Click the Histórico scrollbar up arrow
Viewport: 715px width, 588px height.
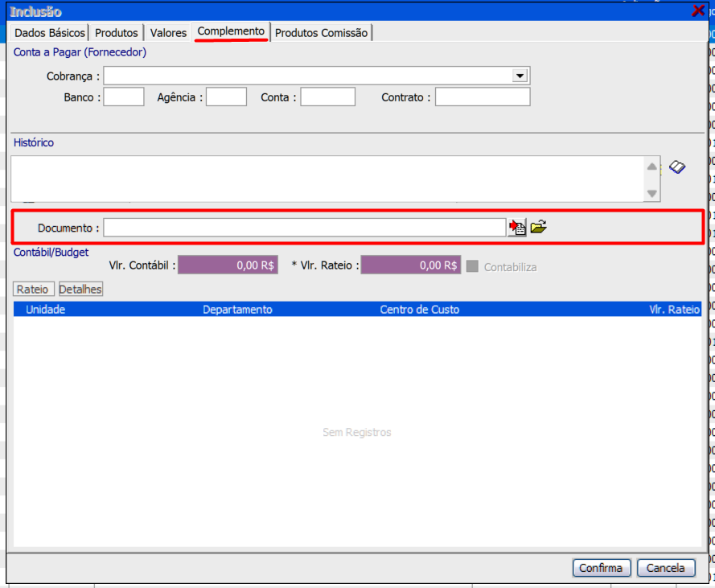pyautogui.click(x=651, y=166)
